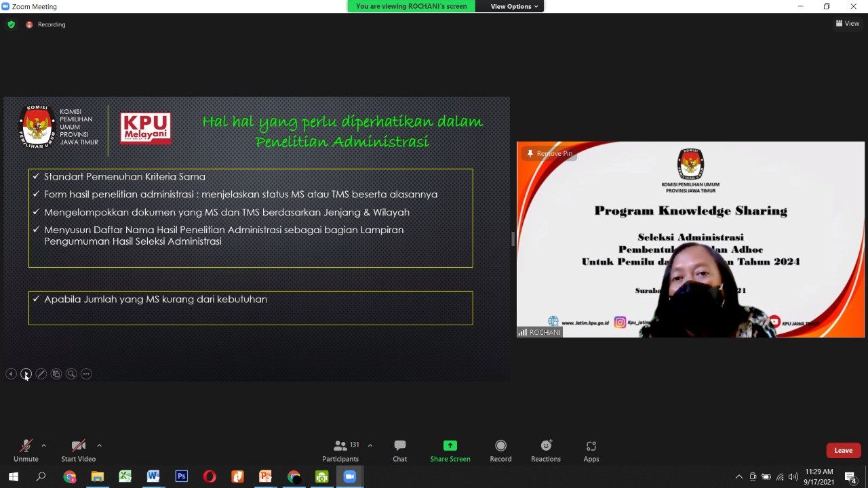Open the View layout menu
The height and width of the screenshot is (488, 868).
pos(848,24)
